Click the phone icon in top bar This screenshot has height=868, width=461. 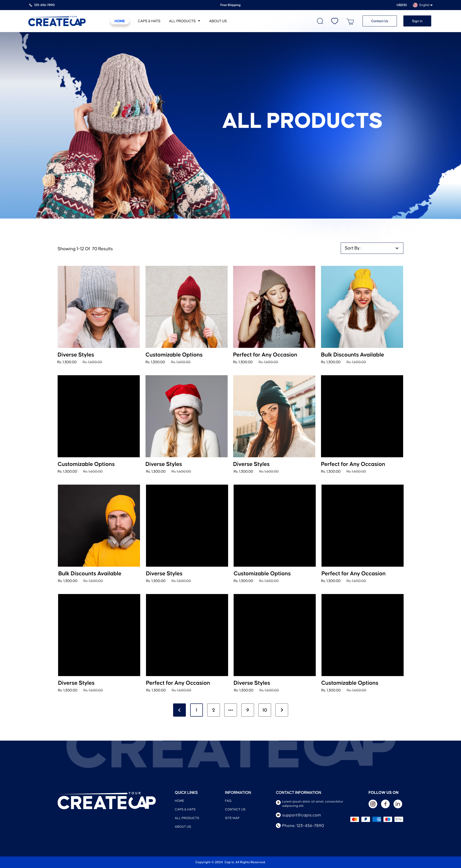(x=31, y=5)
